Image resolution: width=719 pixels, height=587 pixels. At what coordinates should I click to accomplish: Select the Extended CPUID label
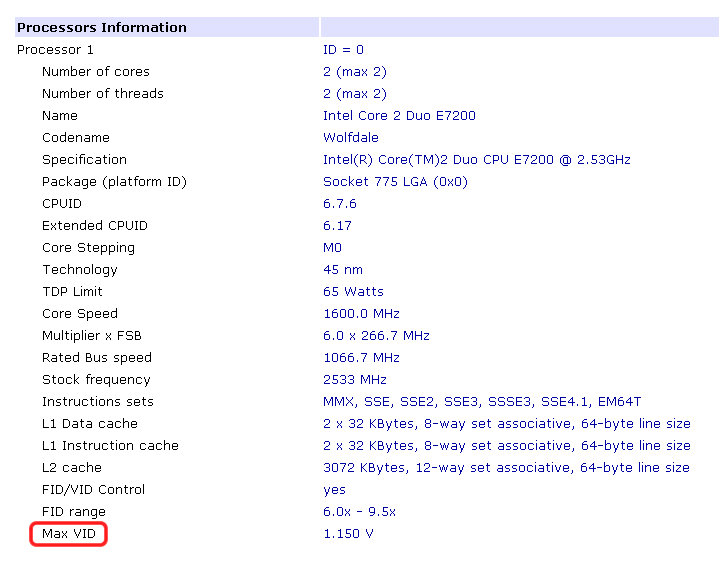pyautogui.click(x=95, y=226)
